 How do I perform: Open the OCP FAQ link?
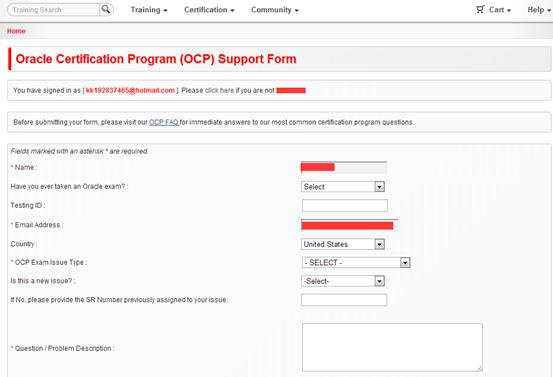[164, 122]
